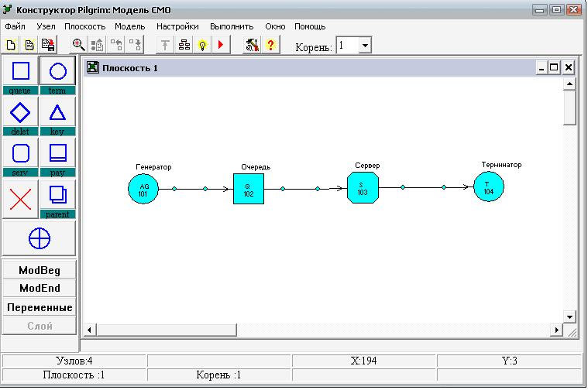Viewport: 588px width, 390px height.
Task: Select the queue node tool (square)
Action: [x=21, y=71]
